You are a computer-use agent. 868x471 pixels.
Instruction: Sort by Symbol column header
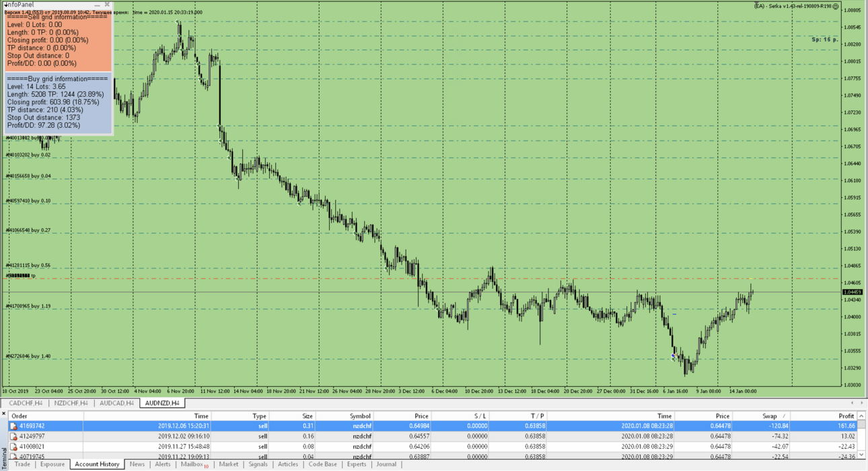[345, 416]
